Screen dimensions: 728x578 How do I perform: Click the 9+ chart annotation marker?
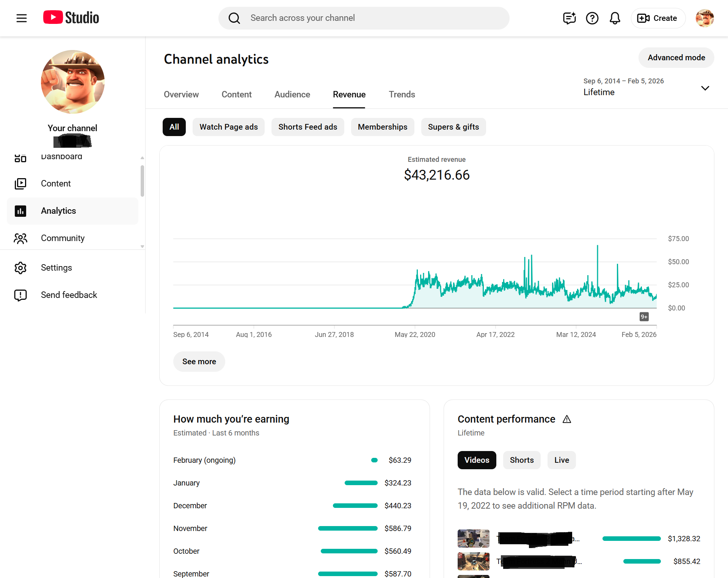644,316
